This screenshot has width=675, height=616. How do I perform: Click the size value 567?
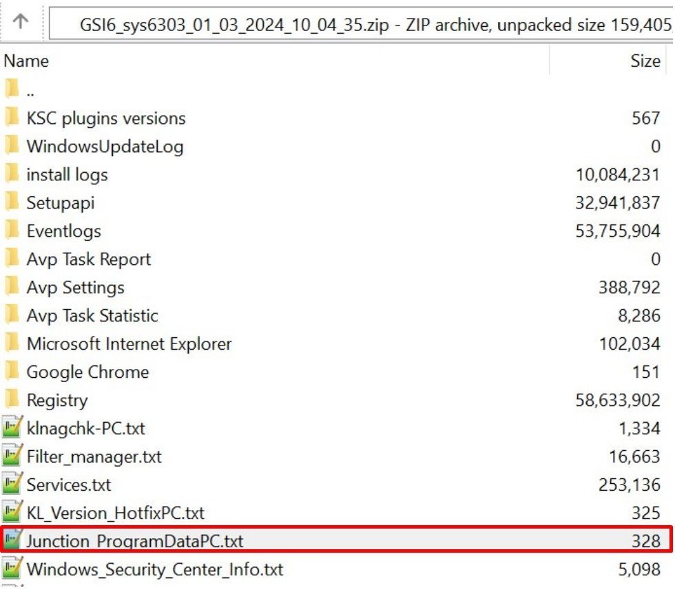646,118
